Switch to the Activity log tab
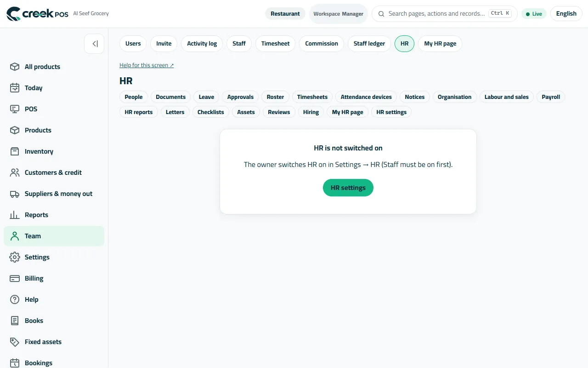 202,44
